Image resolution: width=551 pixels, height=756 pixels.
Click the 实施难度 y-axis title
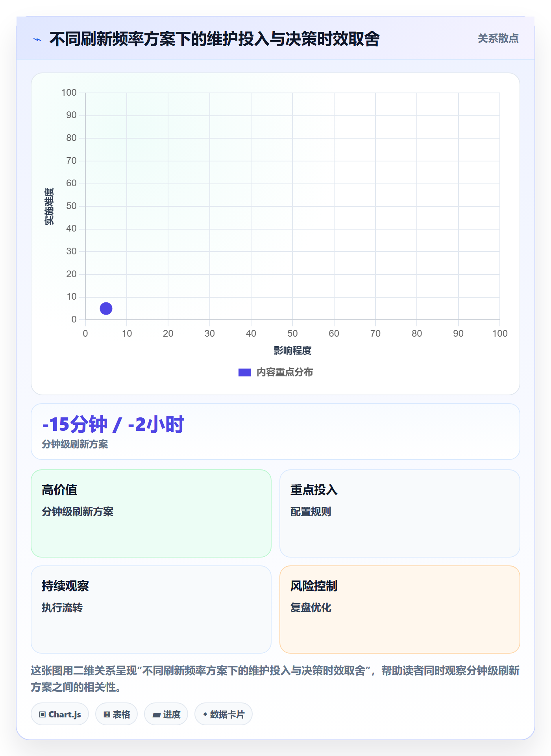[x=49, y=206]
